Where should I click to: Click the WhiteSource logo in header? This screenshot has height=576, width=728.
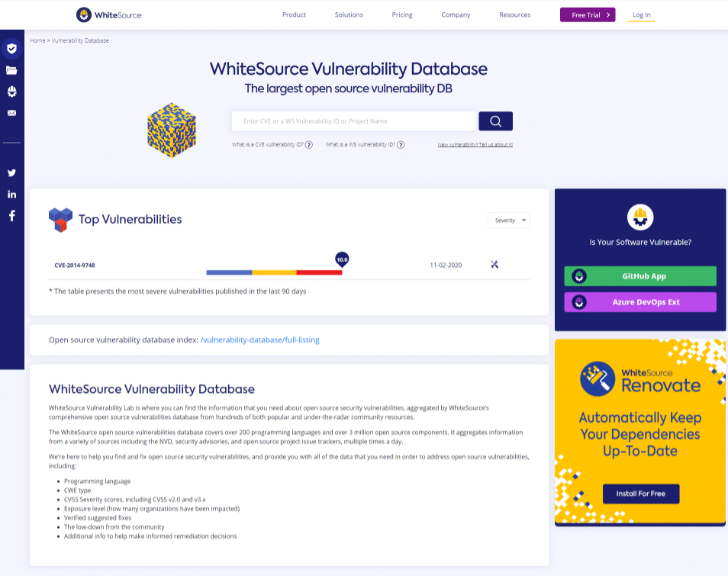pos(108,14)
